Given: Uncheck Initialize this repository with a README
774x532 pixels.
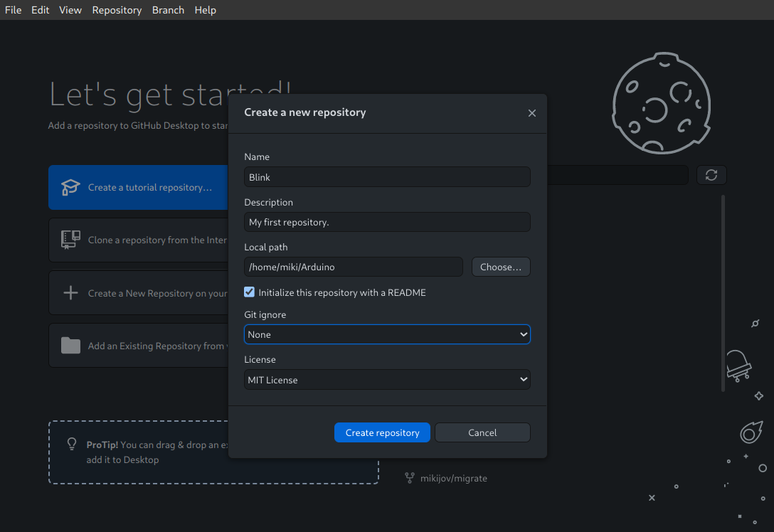Looking at the screenshot, I should 249,292.
